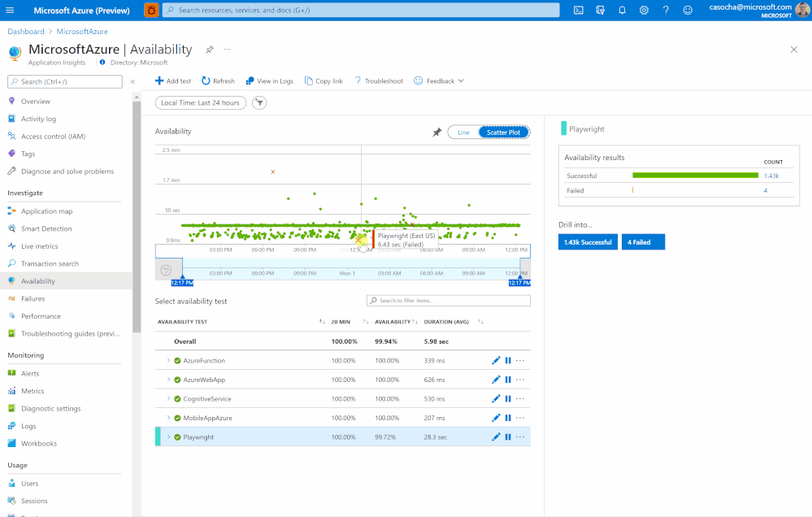Click the failed test marker near 1.7 min
Image resolution: width=812 pixels, height=517 pixels.
(x=273, y=172)
